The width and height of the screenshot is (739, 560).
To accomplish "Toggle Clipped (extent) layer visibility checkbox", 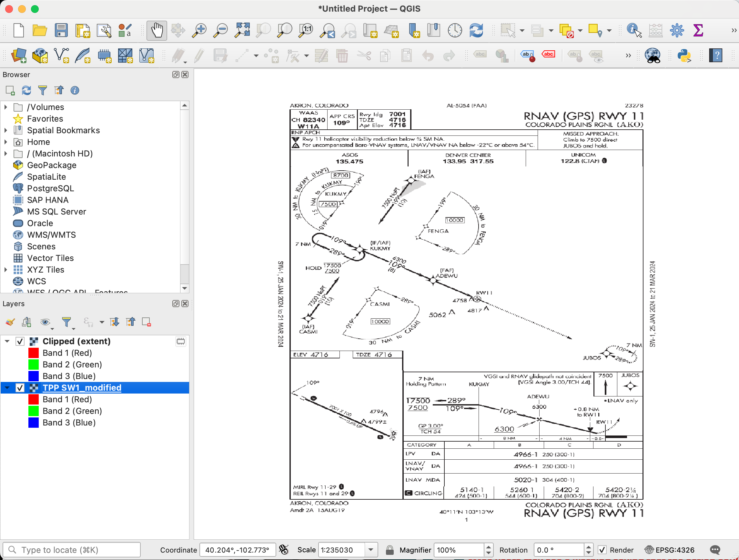I will click(20, 341).
